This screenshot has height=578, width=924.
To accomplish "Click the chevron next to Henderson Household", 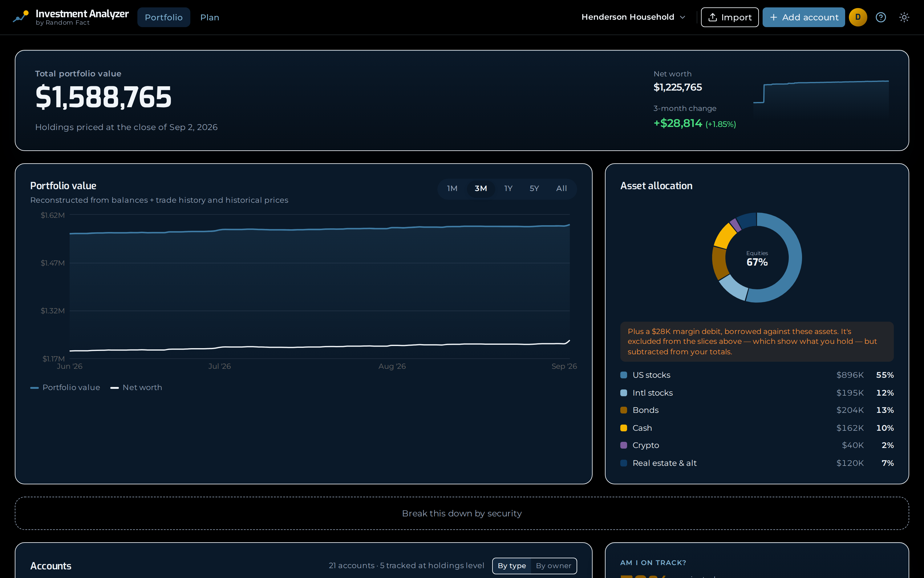I will [683, 17].
